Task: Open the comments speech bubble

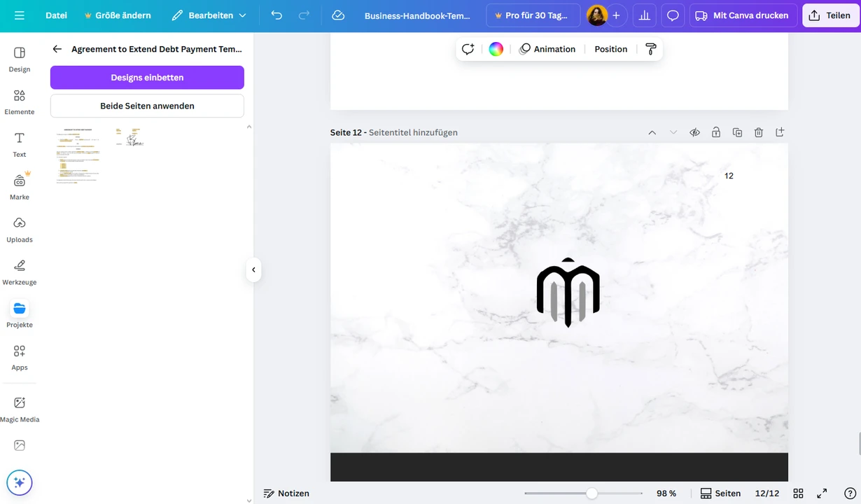Action: pos(673,15)
